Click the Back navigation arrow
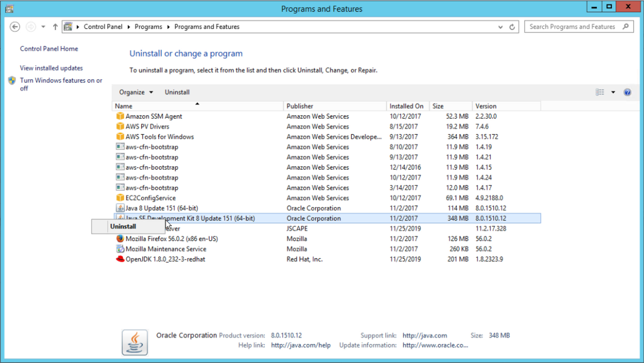 (x=15, y=26)
